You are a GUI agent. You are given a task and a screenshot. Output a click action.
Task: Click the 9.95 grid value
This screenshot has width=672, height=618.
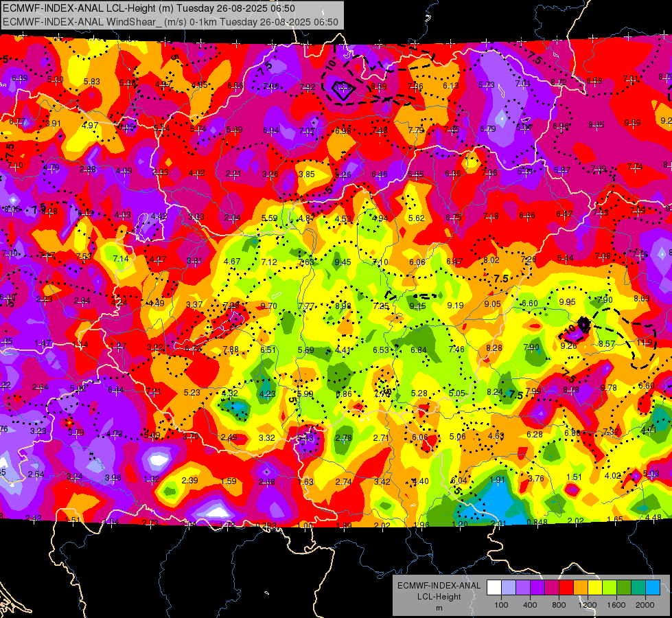point(567,302)
